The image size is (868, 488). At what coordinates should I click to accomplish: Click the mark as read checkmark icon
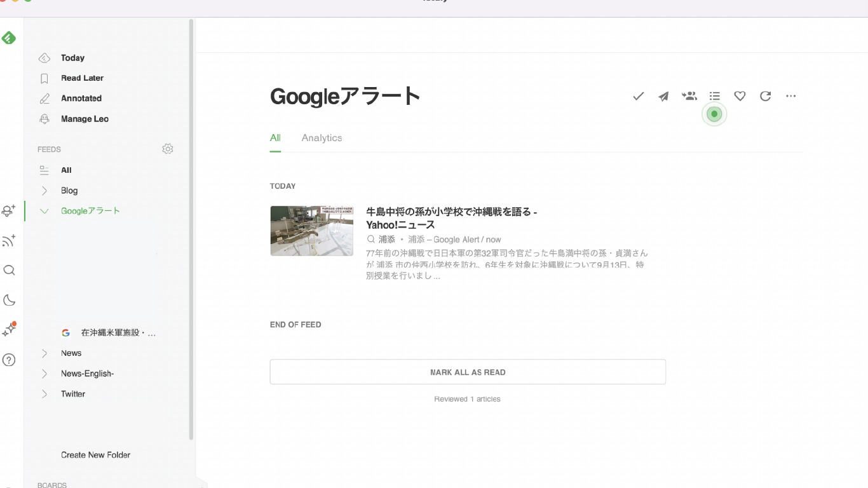click(639, 96)
